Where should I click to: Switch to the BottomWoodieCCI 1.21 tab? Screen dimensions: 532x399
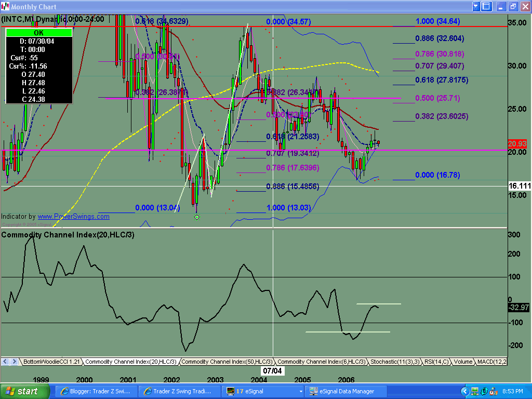(x=51, y=362)
